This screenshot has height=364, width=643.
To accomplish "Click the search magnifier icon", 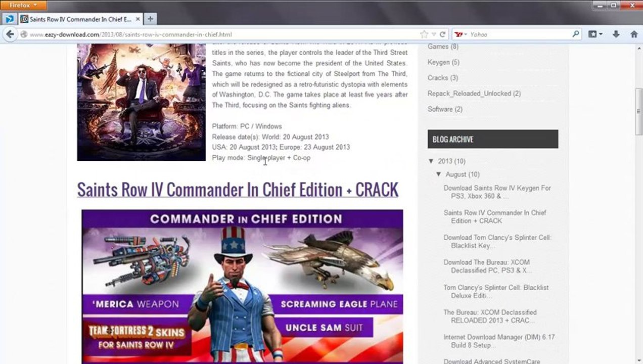I will [575, 34].
